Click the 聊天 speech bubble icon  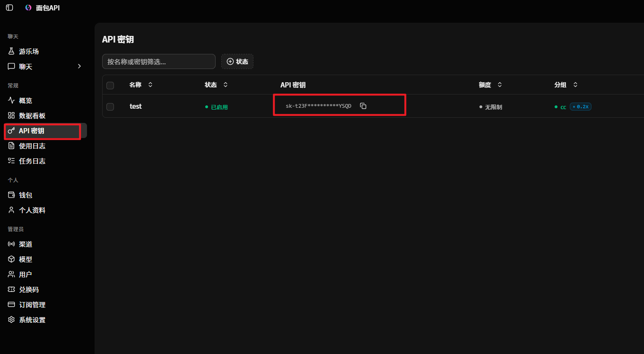click(x=12, y=67)
